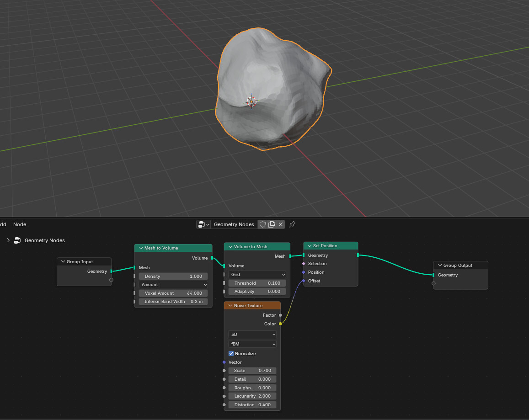529x420 pixels.
Task: Collapse the Group Input node
Action: (63, 262)
